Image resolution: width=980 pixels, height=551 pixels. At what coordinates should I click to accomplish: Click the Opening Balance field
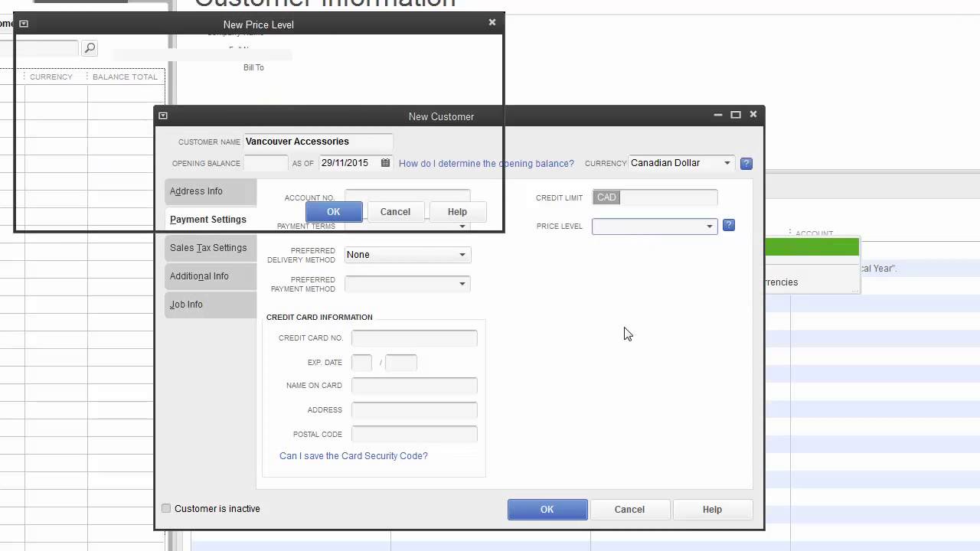click(265, 163)
